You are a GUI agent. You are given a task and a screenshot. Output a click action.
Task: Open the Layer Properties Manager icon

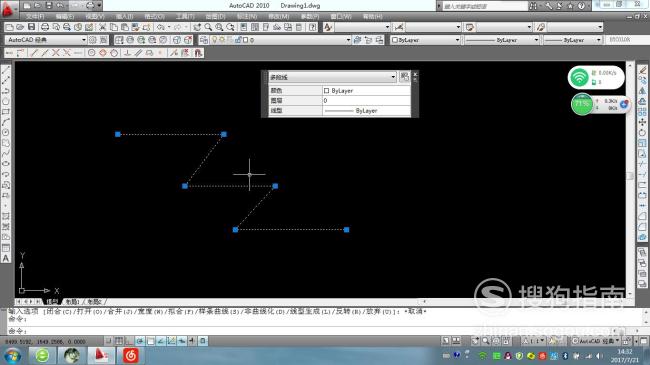click(204, 40)
